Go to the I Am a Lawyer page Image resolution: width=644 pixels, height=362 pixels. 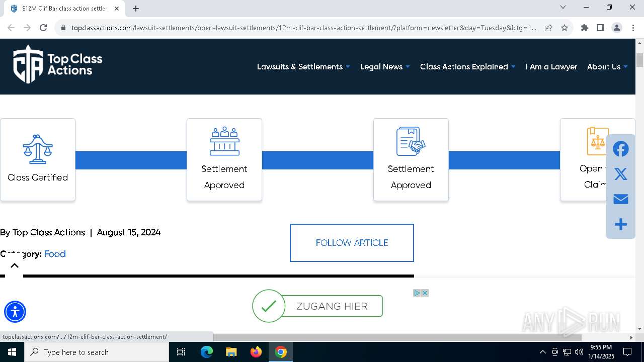[x=551, y=67]
